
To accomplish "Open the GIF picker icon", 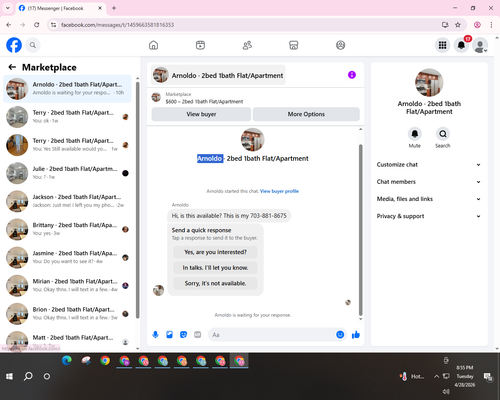I will pyautogui.click(x=198, y=335).
